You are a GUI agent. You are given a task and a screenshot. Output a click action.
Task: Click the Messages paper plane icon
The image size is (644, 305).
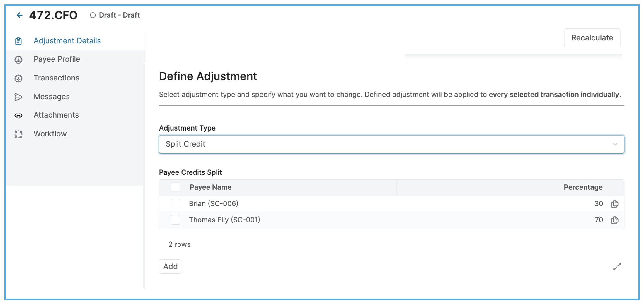tap(18, 97)
